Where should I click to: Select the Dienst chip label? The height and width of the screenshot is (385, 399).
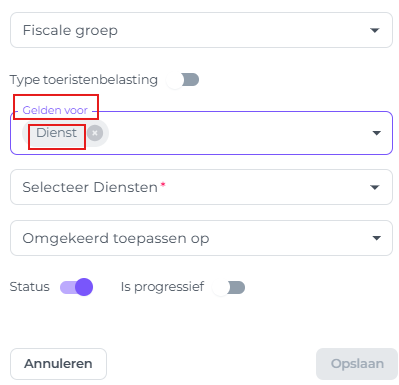click(57, 133)
